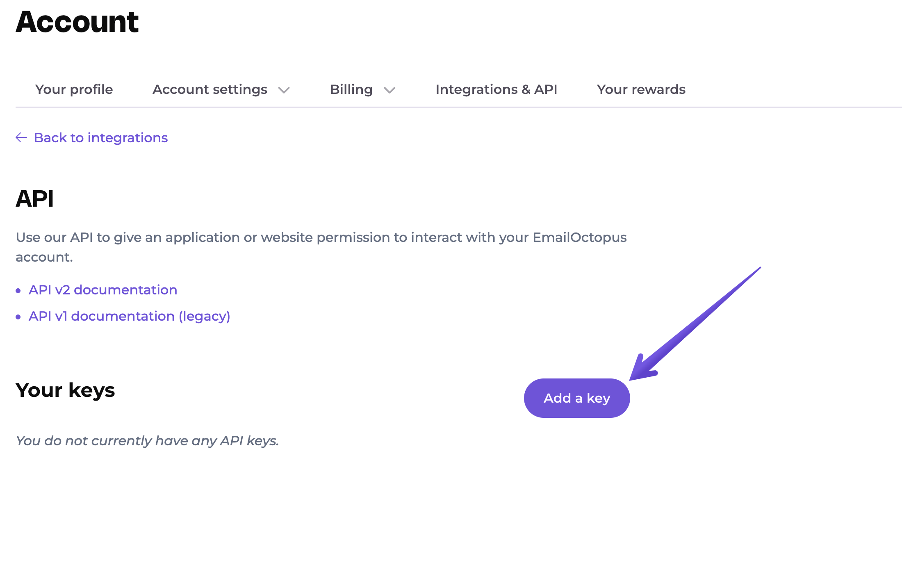Click the Your keys heading
The height and width of the screenshot is (588, 902).
point(65,390)
